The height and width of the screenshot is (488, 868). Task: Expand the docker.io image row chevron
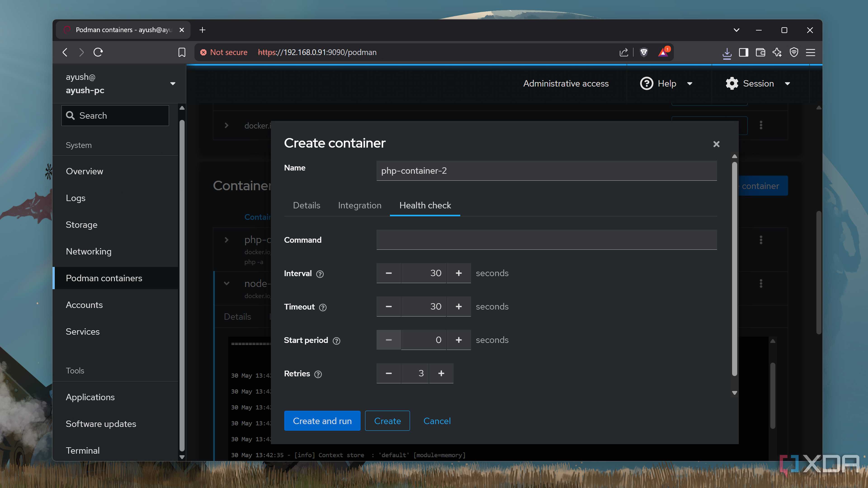pyautogui.click(x=226, y=125)
